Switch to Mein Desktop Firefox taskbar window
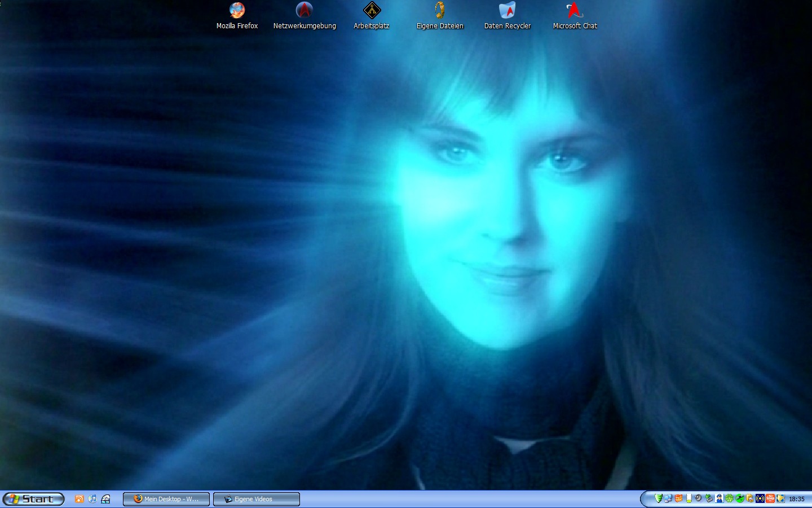Screen dimensions: 812x508 [166, 499]
